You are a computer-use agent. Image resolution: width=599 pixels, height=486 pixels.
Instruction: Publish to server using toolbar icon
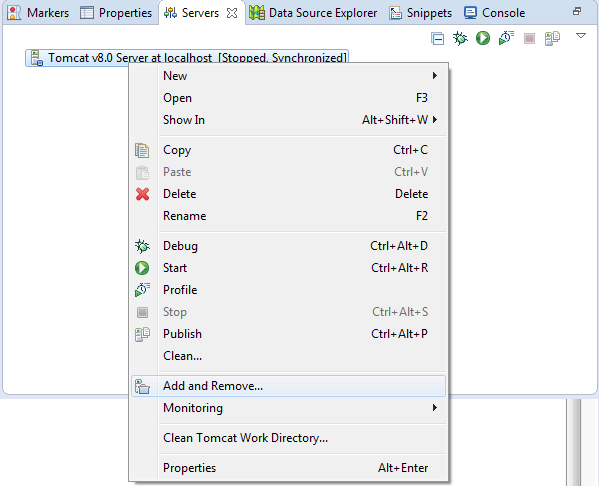[552, 38]
